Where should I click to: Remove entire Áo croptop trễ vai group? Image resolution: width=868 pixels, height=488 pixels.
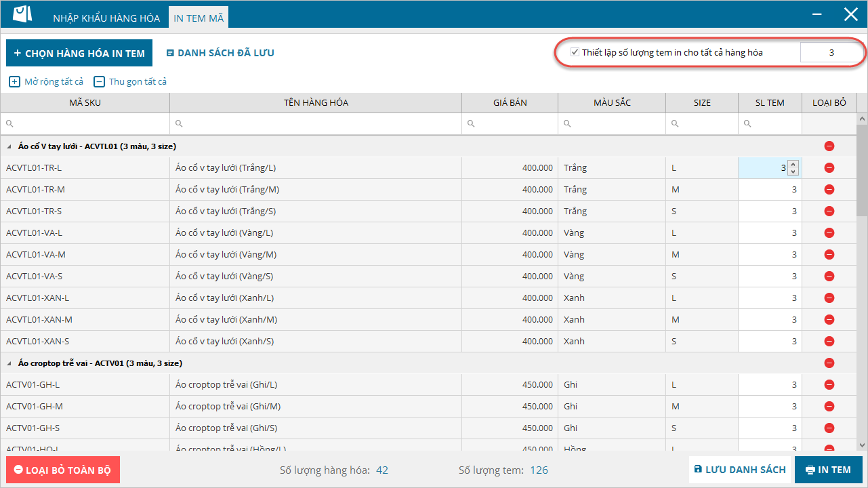click(829, 363)
